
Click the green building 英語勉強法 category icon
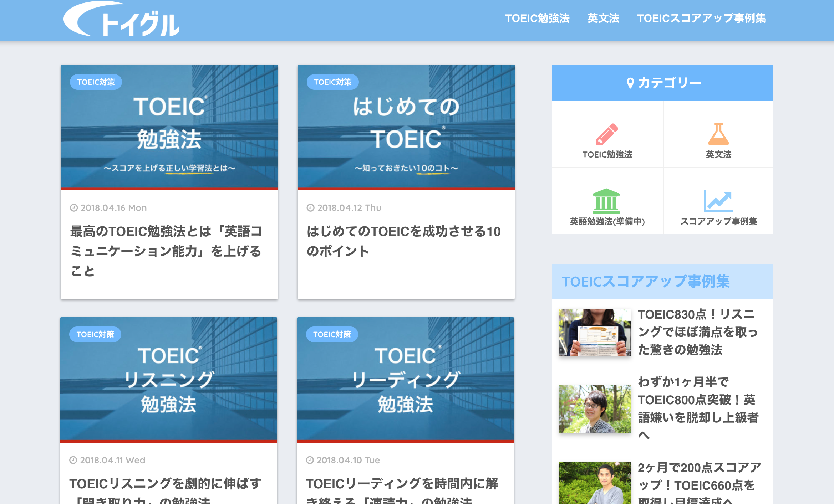606,201
